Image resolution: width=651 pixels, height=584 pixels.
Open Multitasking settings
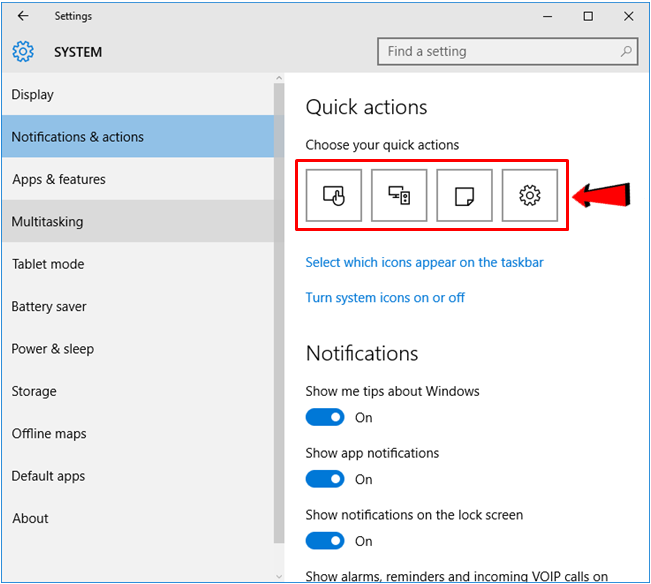click(x=137, y=221)
